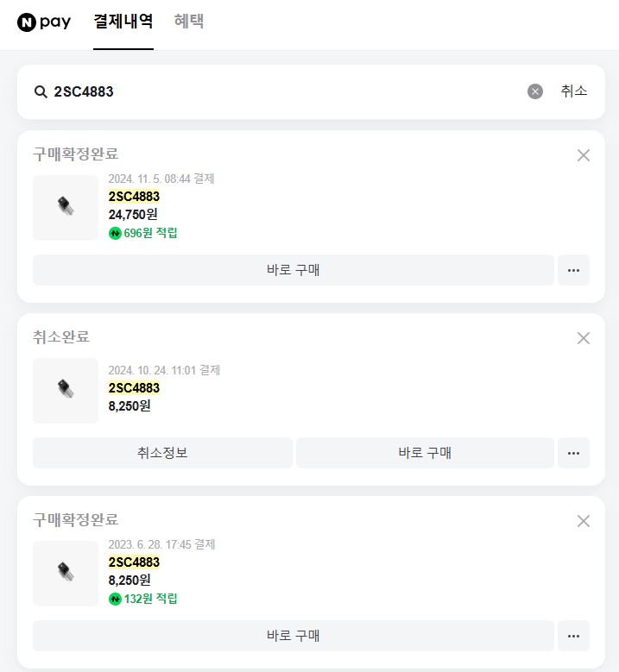This screenshot has width=619, height=672.
Task: Click 바로 구매 for the 24,750원 order
Action: coord(293,270)
